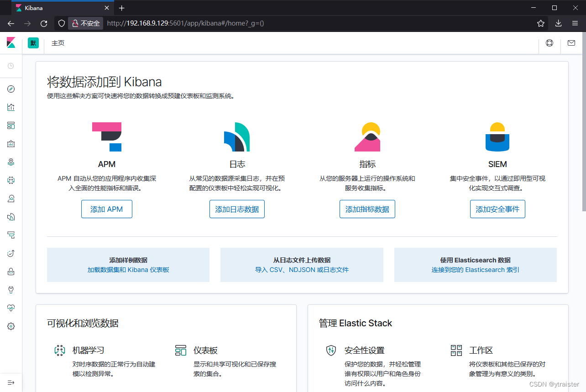Viewport: 586px width, 392px height.
Task: Open the Stack Monitoring heartbeat icon
Action: click(11, 308)
